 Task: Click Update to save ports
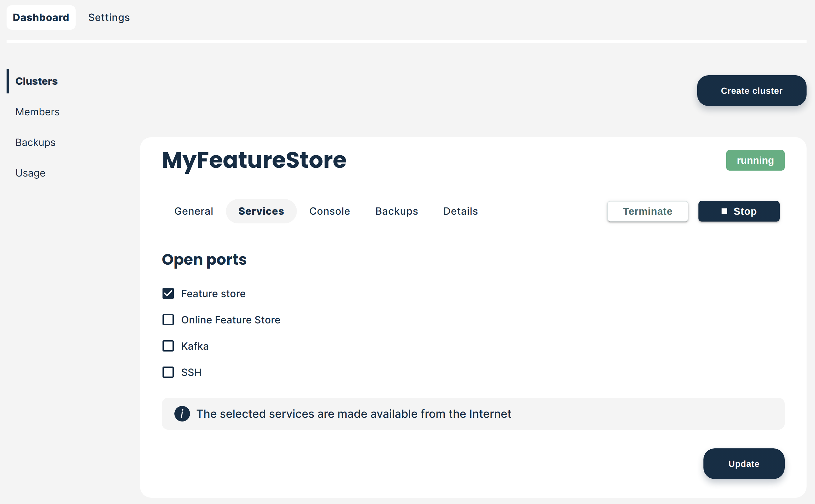(x=744, y=464)
